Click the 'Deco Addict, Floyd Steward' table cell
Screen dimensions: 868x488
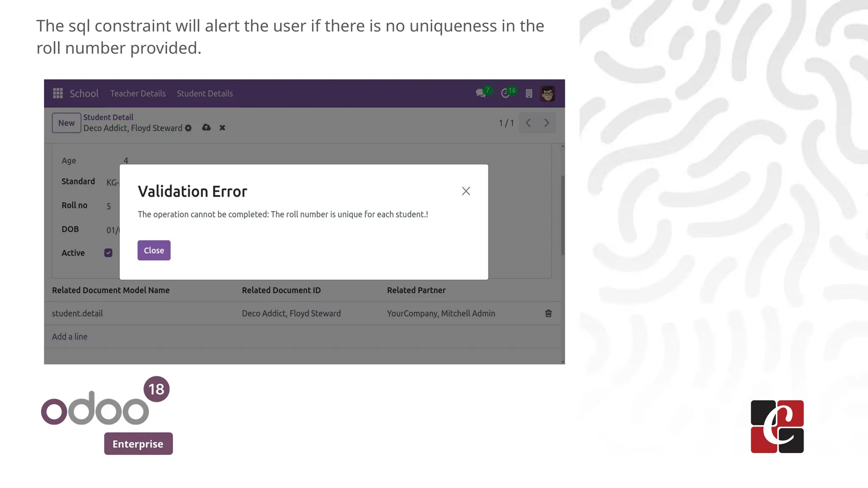pos(291,313)
